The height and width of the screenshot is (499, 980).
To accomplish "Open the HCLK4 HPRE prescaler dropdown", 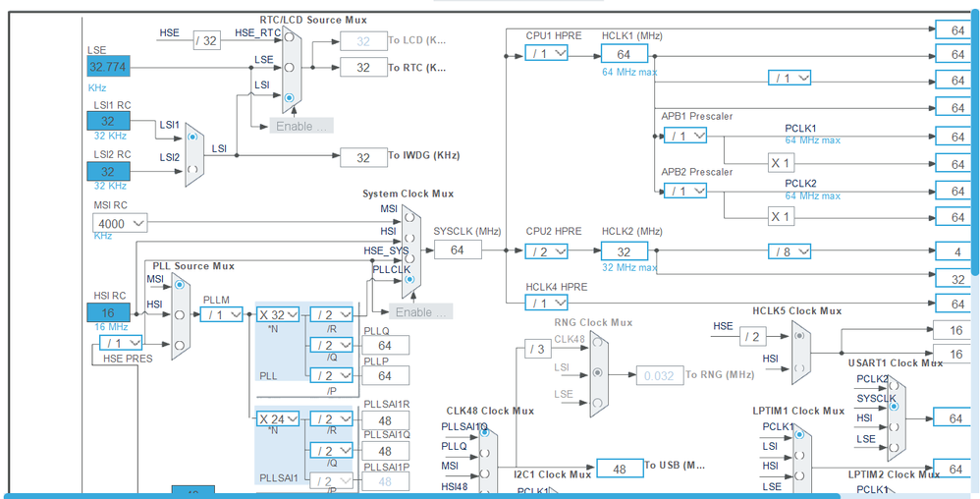I will [x=546, y=304].
